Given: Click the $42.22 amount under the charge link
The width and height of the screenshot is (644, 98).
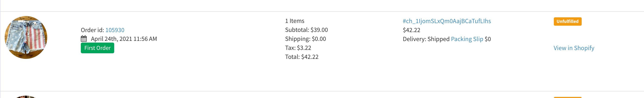Looking at the screenshot, I should pos(412,30).
